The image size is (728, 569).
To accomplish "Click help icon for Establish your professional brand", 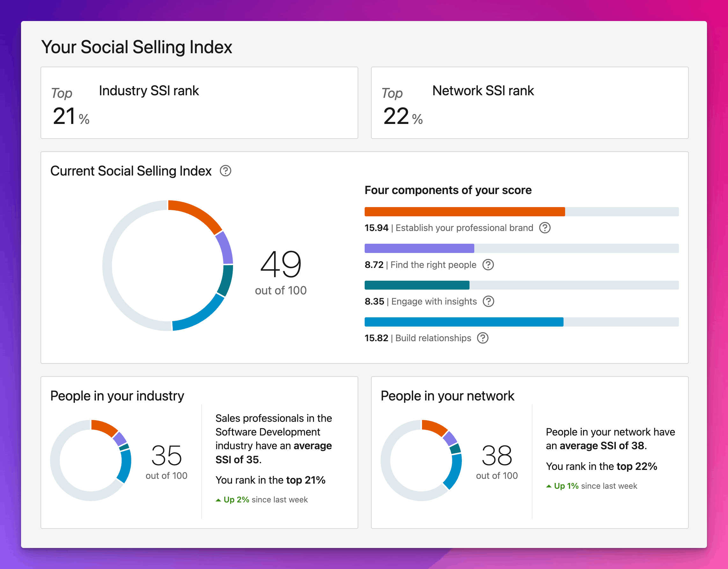I will (545, 228).
